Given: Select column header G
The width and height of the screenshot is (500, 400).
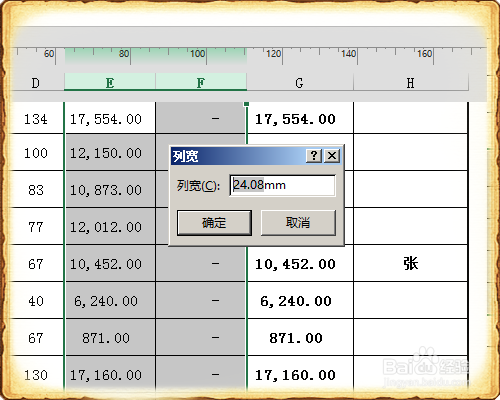Looking at the screenshot, I should [x=300, y=82].
